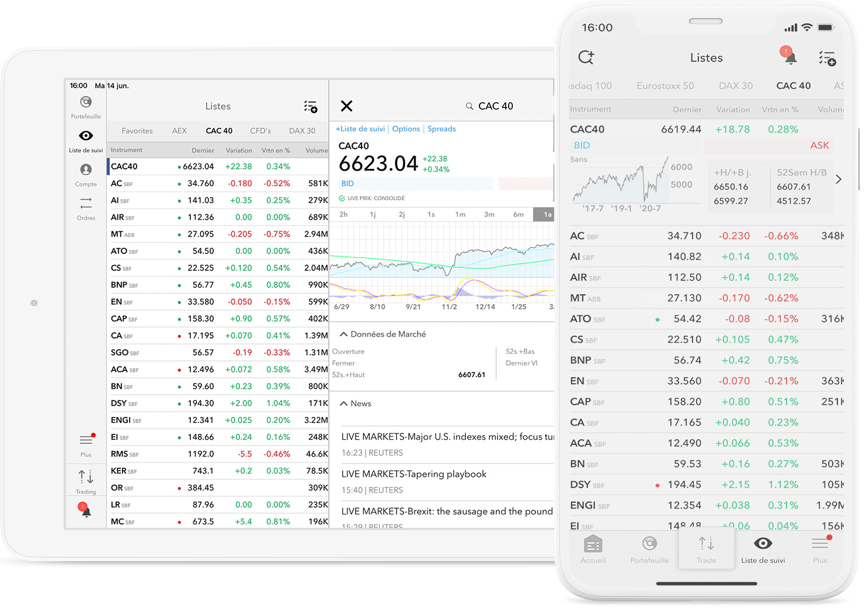This screenshot has width=866, height=616.
Task: Select DAX 30 tab on tablet
Action: click(302, 131)
